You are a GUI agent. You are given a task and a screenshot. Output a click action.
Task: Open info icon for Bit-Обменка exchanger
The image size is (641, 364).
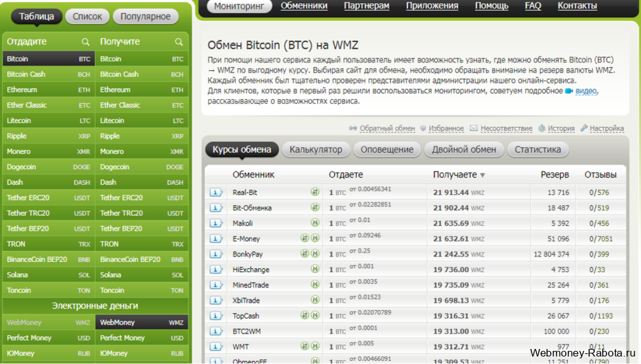click(x=216, y=208)
